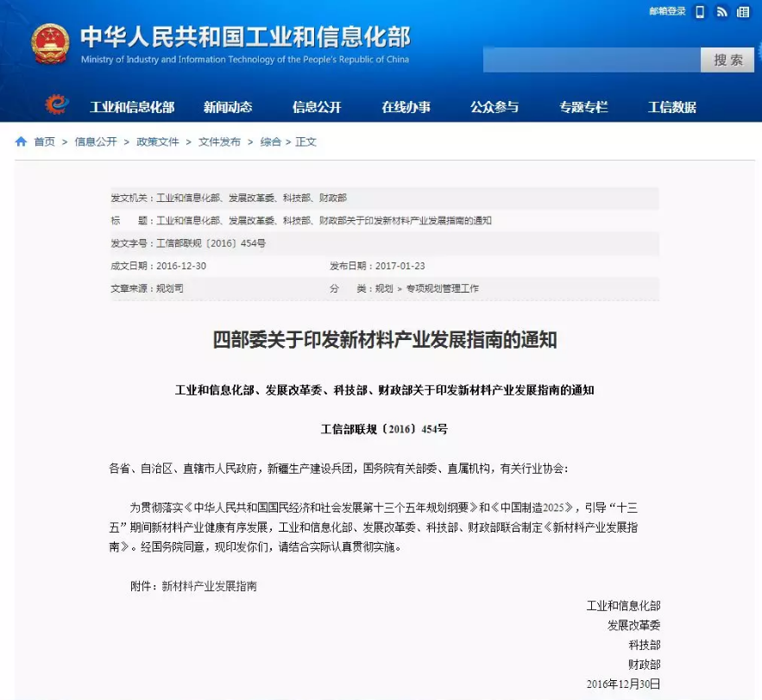This screenshot has width=762, height=700.
Task: Click the English ministry name subtitle
Action: (245, 60)
